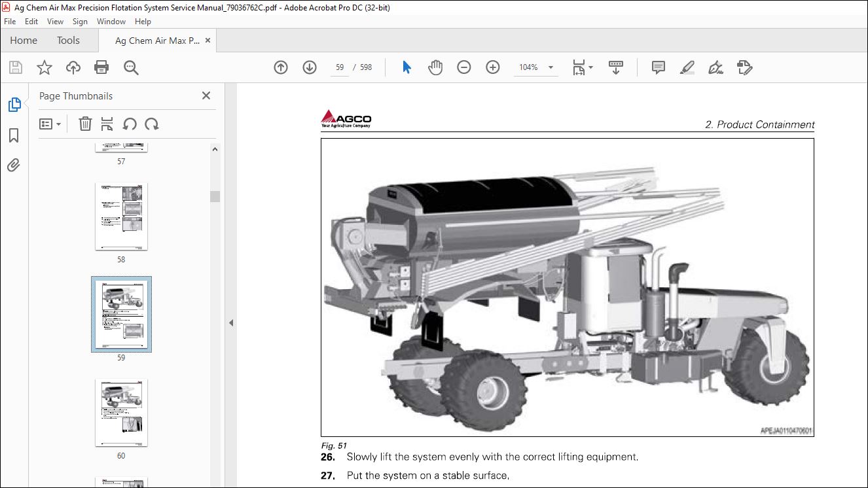Zoom in with the plus icon
The image size is (868, 488).
tap(493, 67)
